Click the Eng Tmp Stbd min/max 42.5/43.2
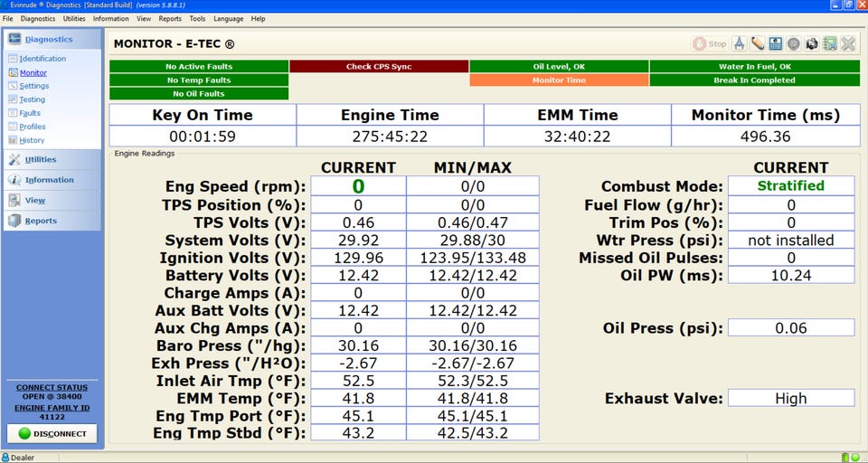Screen dimensions: 868x463 (473, 433)
